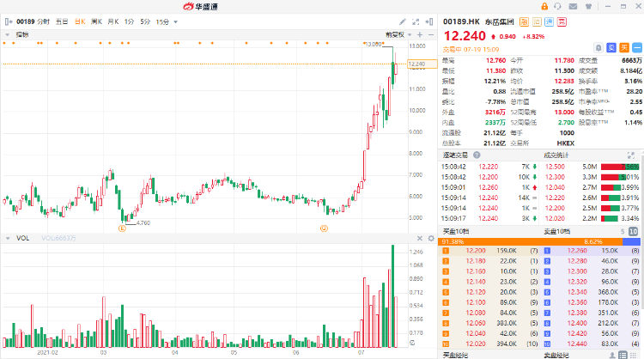The width and height of the screenshot is (644, 359).
Task: Open the 逐笔交易 tick trades tab
Action: point(455,155)
